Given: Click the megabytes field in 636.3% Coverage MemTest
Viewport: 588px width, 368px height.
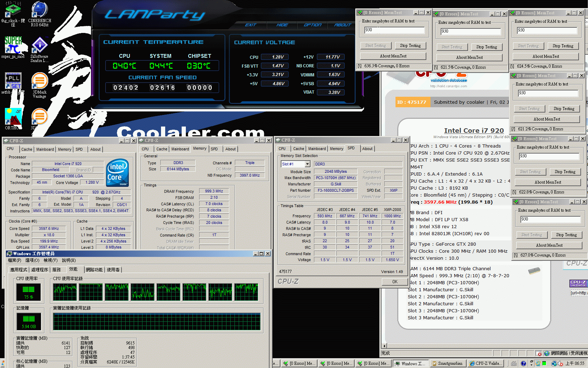Looking at the screenshot, I should 394,30.
